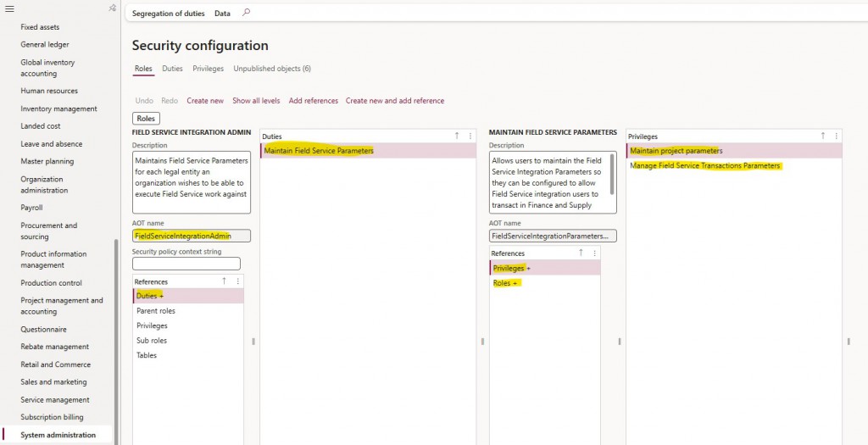
Task: Open Rebate management module
Action: coord(55,347)
